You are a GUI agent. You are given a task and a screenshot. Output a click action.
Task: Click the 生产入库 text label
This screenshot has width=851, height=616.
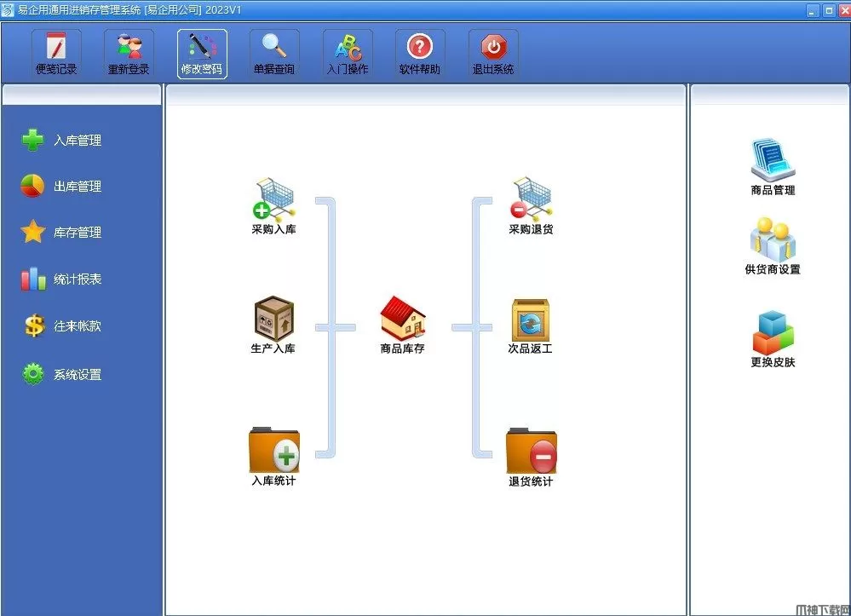point(273,348)
